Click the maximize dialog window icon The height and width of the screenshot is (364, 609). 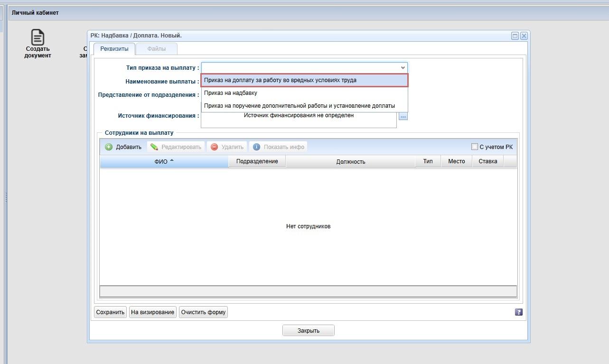(x=515, y=36)
